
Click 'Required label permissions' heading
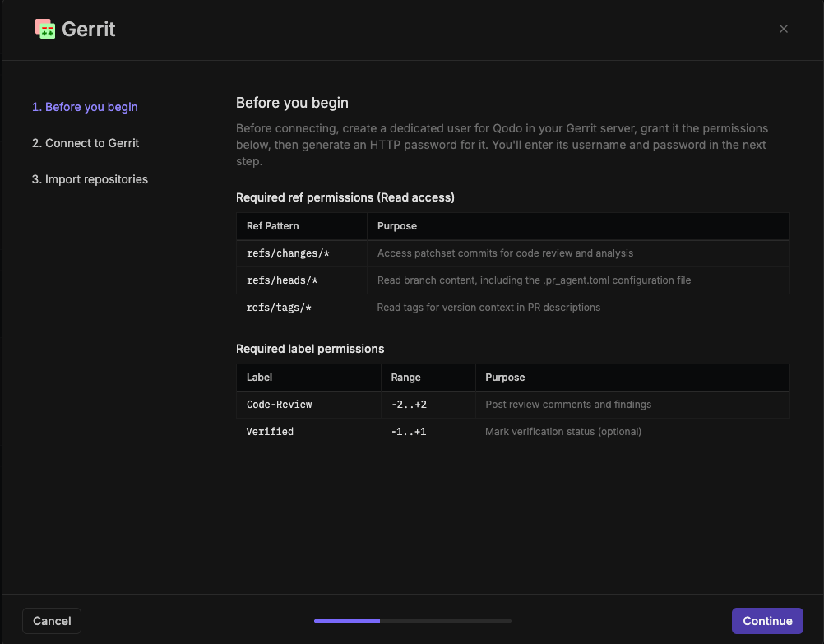(310, 349)
